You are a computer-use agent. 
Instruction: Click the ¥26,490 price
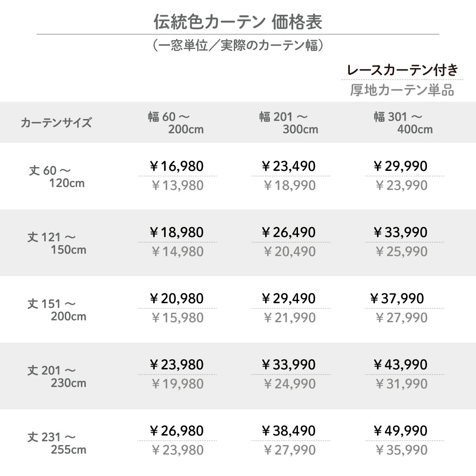coord(288,232)
